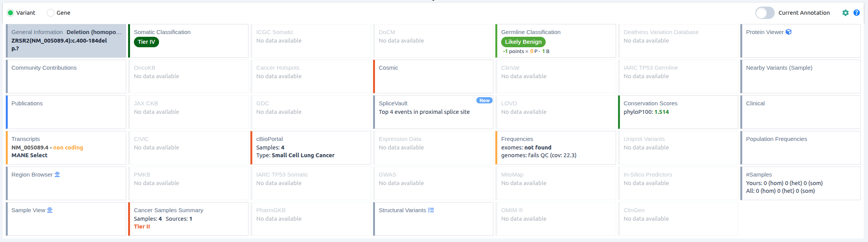Expand the Publications card

66,112
